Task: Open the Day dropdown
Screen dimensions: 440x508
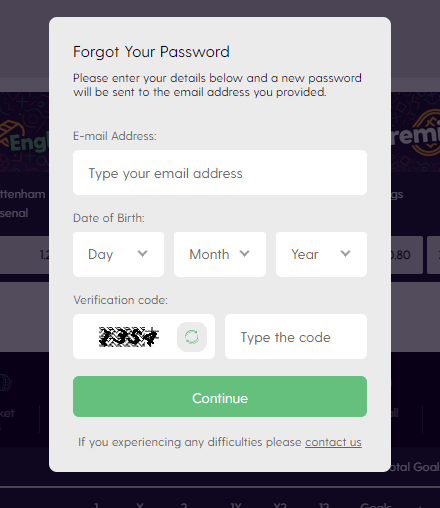Action: tap(118, 254)
